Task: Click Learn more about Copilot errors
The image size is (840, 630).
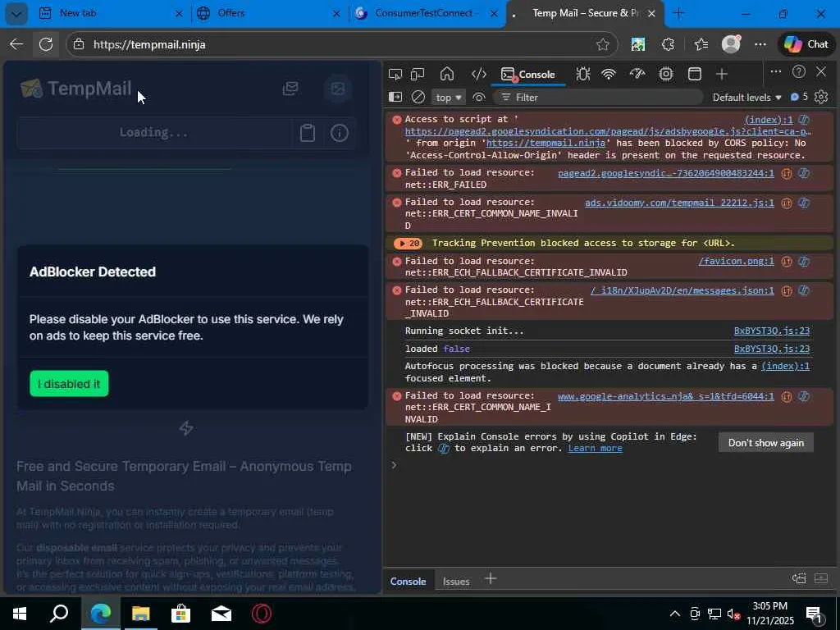Action: [596, 449]
